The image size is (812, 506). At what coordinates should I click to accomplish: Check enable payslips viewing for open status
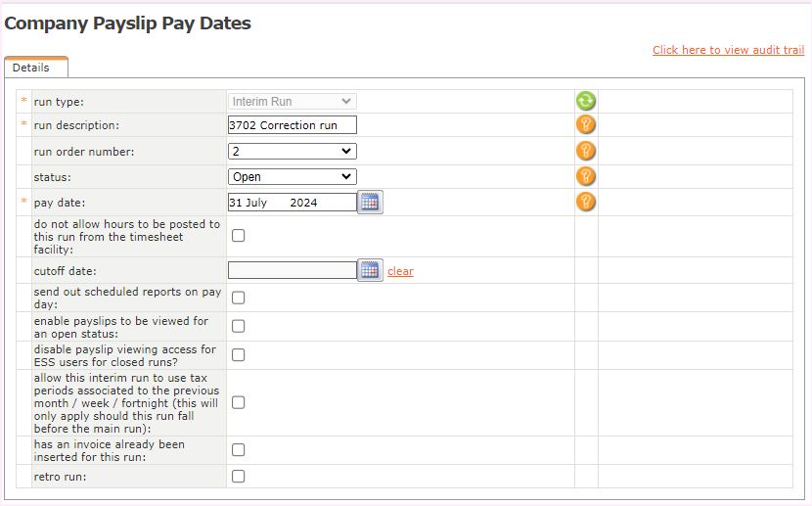[238, 326]
